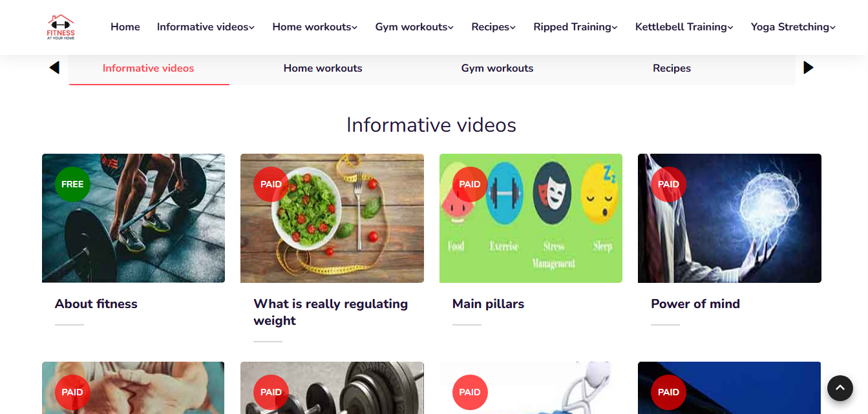Viewport: 868px width, 414px height.
Task: Expand the Informative videos nav dropdown
Action: click(206, 27)
